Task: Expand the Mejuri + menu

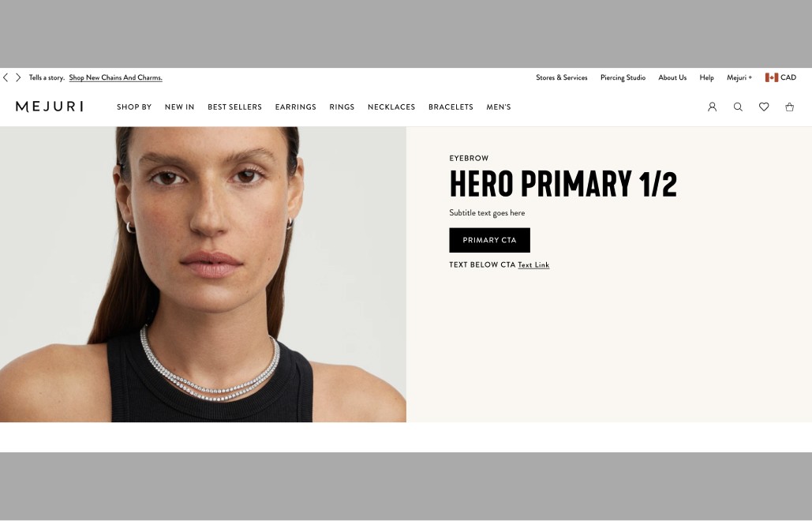Action: coord(739,77)
